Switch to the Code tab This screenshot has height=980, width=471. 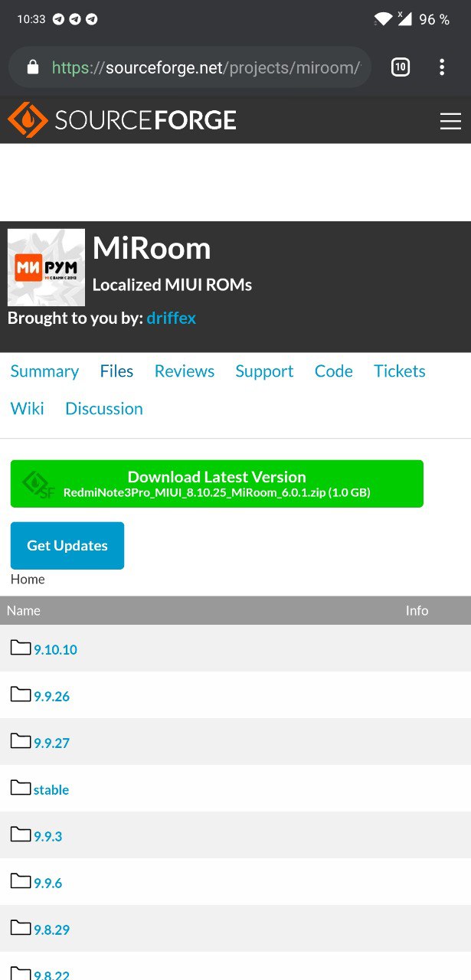[x=334, y=371]
